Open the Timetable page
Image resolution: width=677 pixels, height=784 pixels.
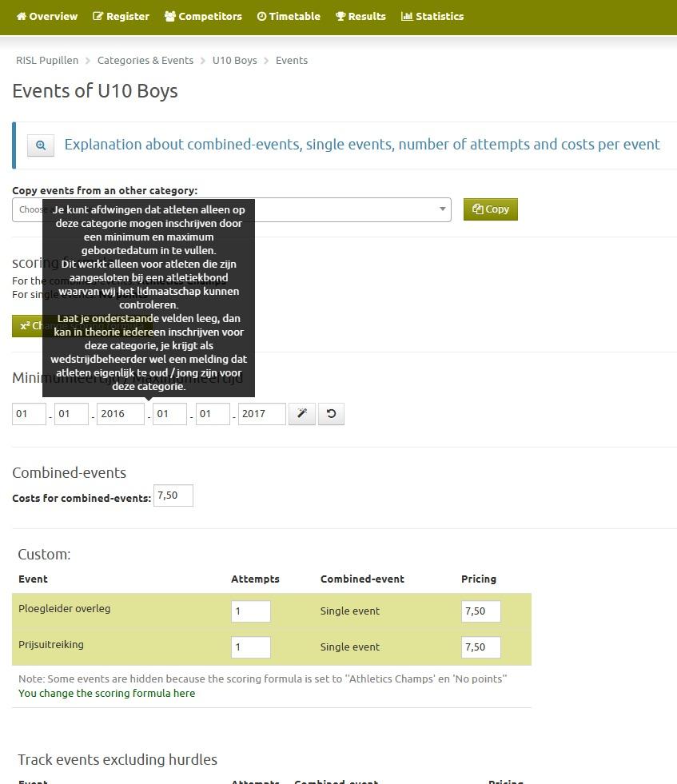(289, 16)
